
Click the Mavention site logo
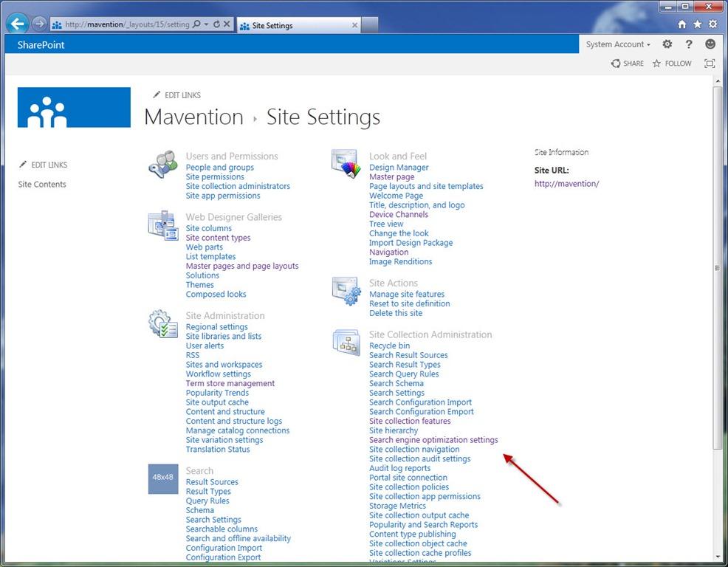(x=74, y=107)
